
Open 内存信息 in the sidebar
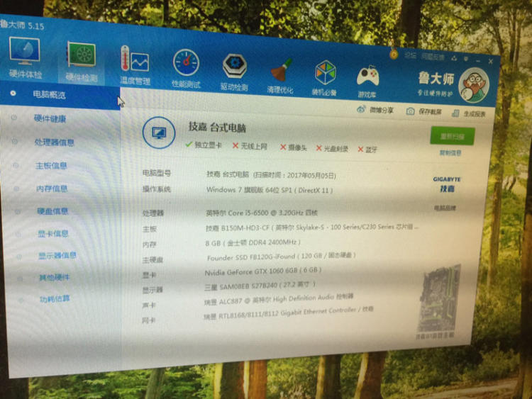52,189
